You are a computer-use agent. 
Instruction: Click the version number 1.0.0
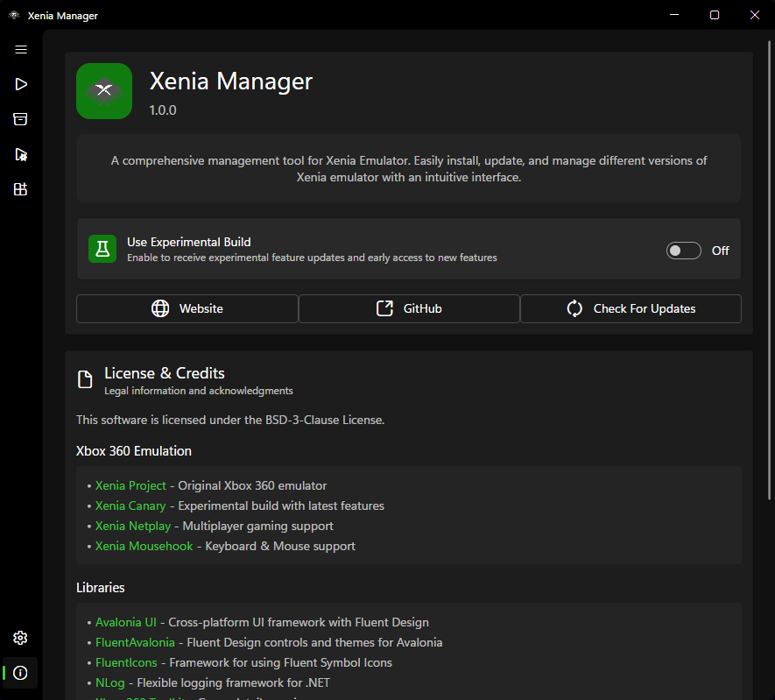163,110
